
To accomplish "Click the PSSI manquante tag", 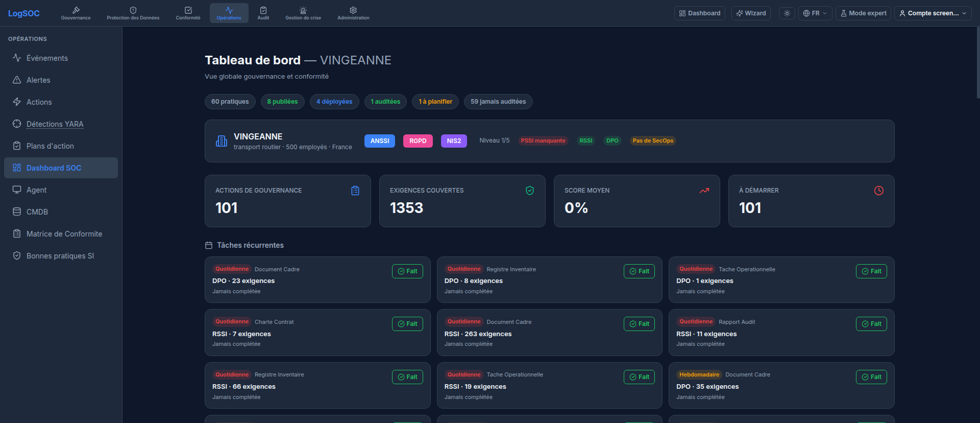I will point(543,141).
